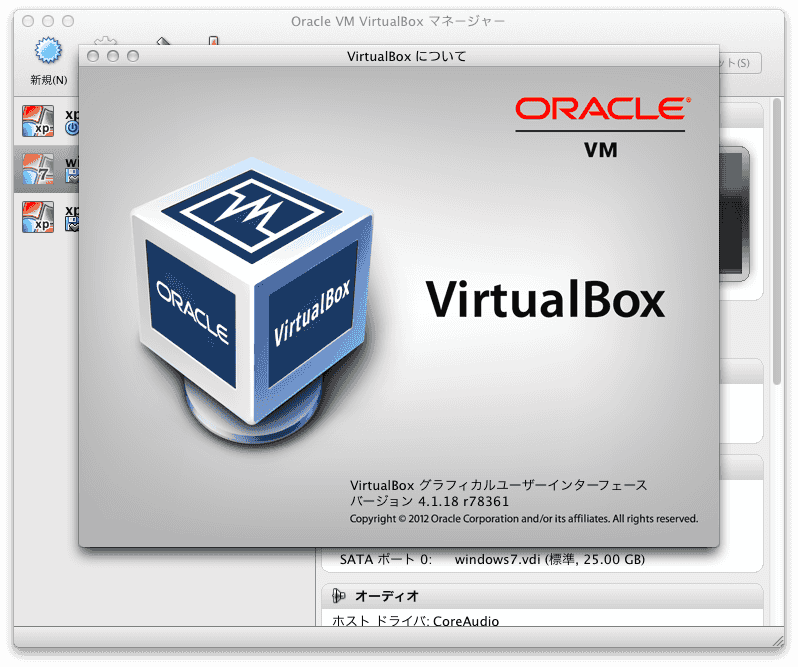Select the third xp virtual machine's OS icon
Viewport: 798px width, 667px height.
[38, 217]
